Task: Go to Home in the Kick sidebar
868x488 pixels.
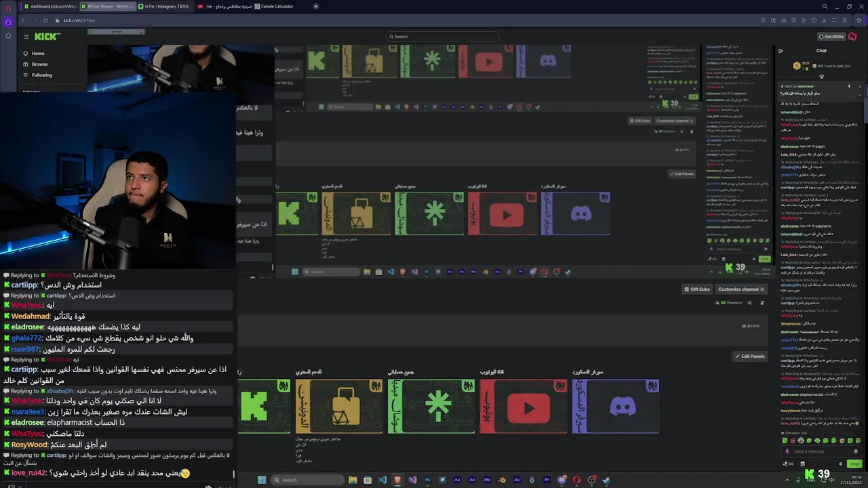Action: 34,54
